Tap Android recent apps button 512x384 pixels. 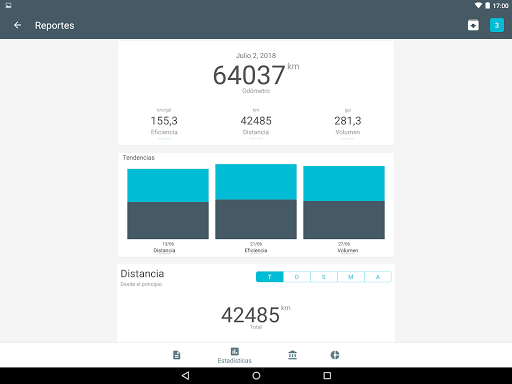(327, 376)
